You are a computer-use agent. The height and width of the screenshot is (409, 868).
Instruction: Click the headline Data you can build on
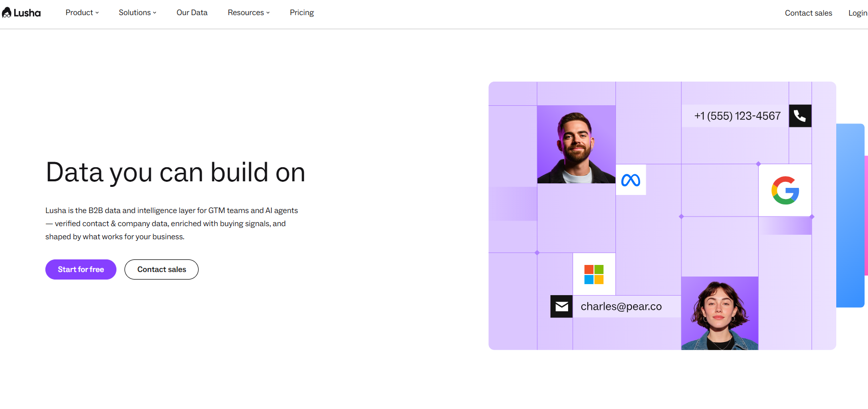pyautogui.click(x=175, y=173)
